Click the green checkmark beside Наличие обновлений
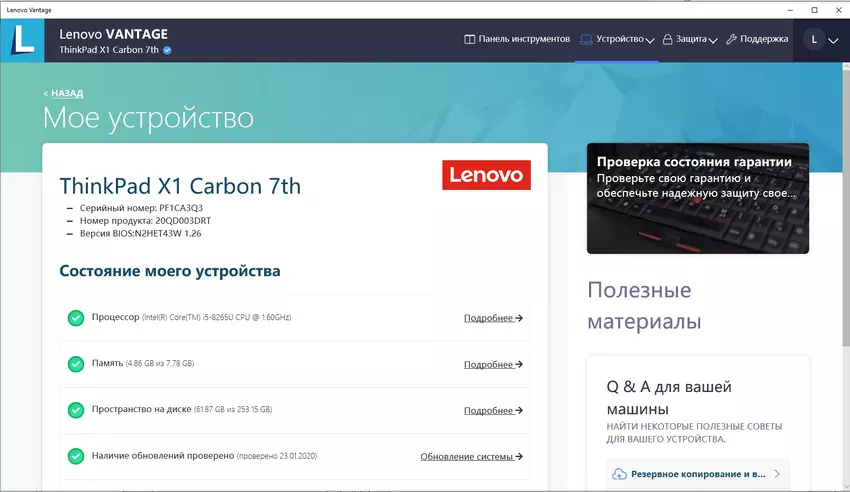This screenshot has height=492, width=850. pyautogui.click(x=76, y=456)
